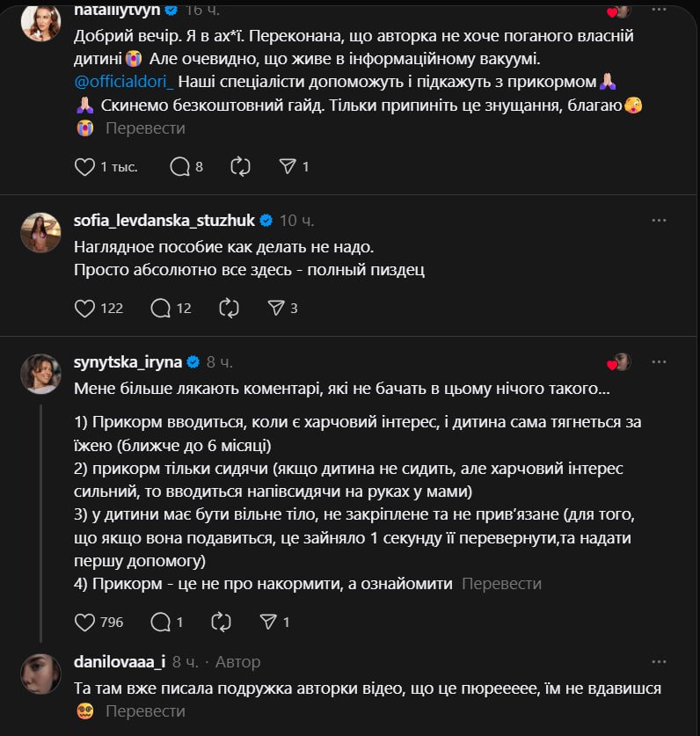This screenshot has height=736, width=700.
Task: Open more options for synytska_iryna's post
Action: 659,361
